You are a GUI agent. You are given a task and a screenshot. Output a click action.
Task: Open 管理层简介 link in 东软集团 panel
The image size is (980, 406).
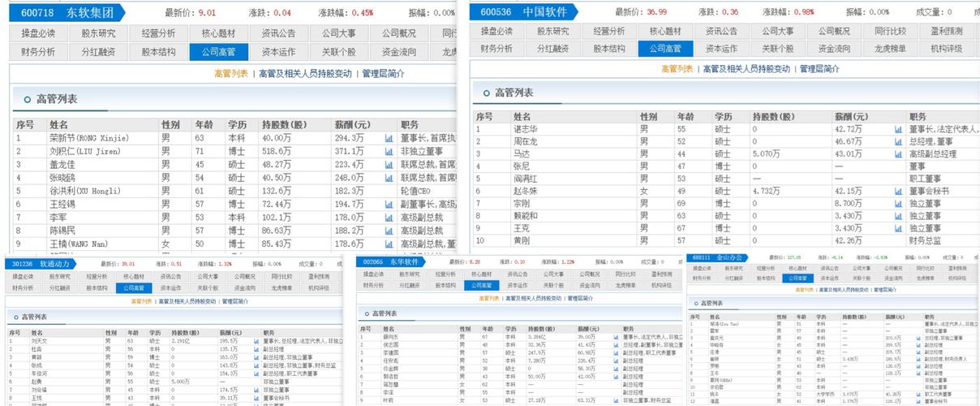click(x=383, y=73)
